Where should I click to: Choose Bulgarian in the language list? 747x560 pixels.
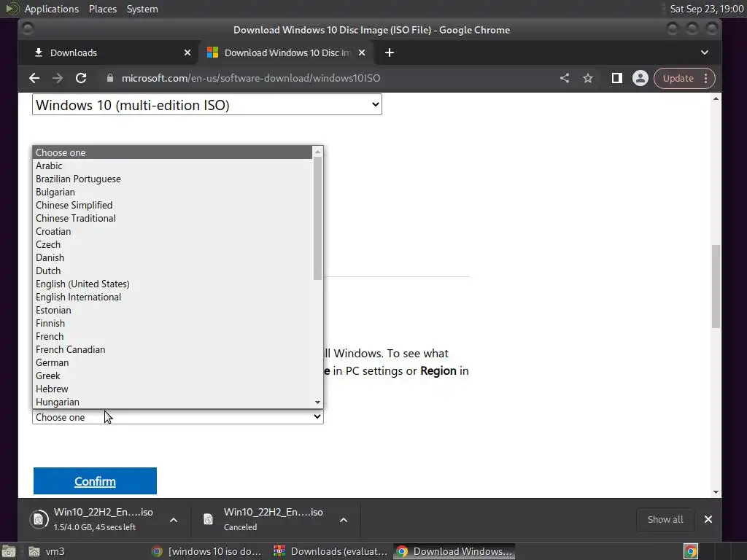click(174, 192)
